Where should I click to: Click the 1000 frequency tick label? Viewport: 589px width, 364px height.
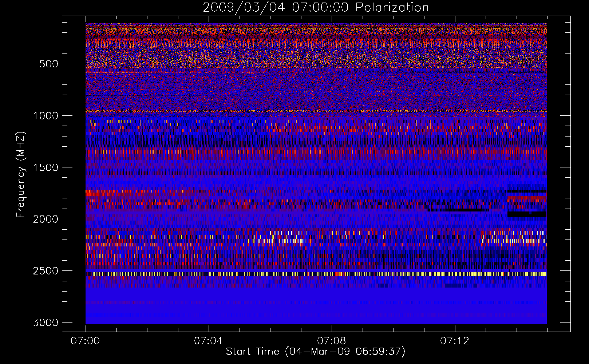pyautogui.click(x=46, y=116)
